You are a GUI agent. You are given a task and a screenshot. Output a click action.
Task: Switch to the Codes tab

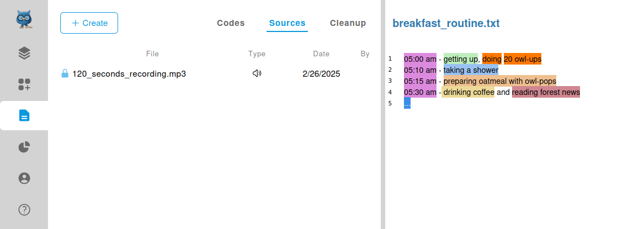coord(231,23)
